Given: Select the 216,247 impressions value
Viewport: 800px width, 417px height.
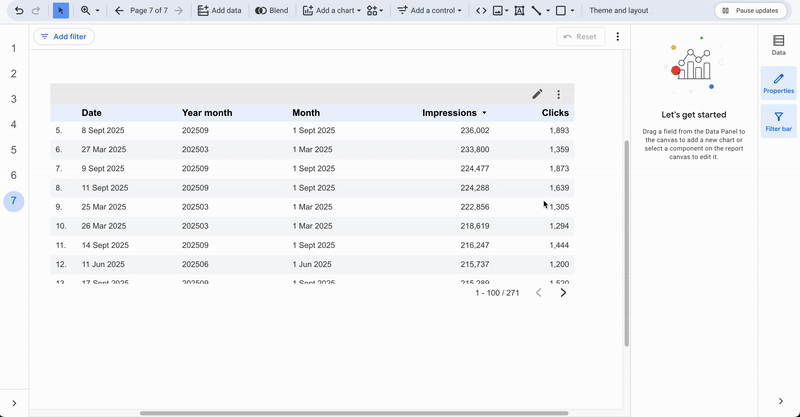Looking at the screenshot, I should click(x=474, y=245).
